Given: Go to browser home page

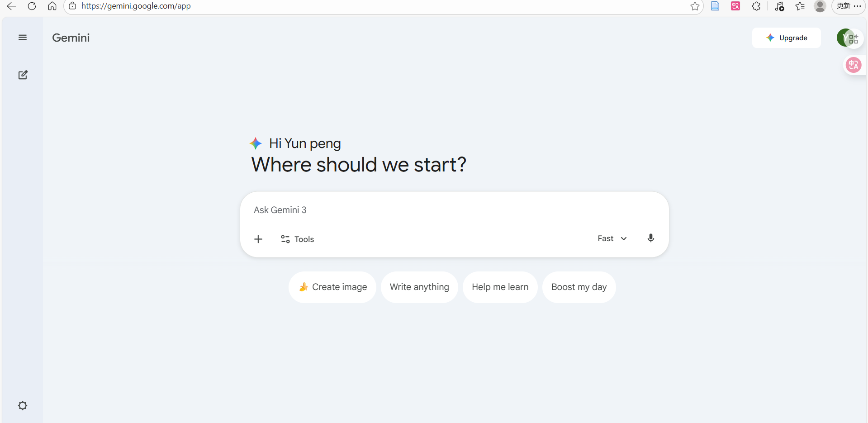Looking at the screenshot, I should [52, 6].
